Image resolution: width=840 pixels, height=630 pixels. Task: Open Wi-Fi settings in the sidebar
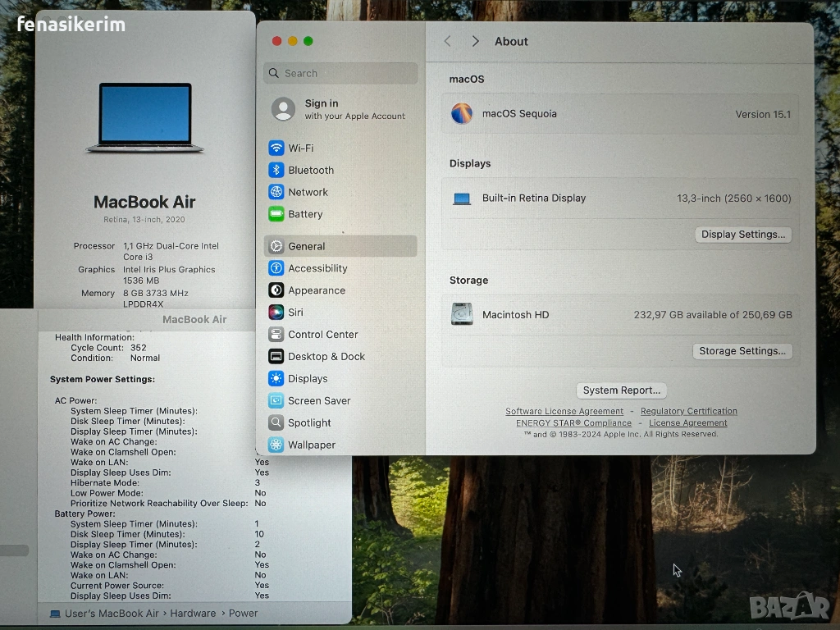click(300, 148)
